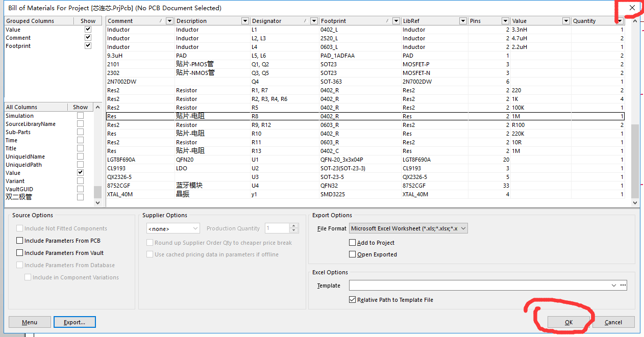This screenshot has height=337, width=644.
Task: Click the Export... button
Action: point(75,322)
